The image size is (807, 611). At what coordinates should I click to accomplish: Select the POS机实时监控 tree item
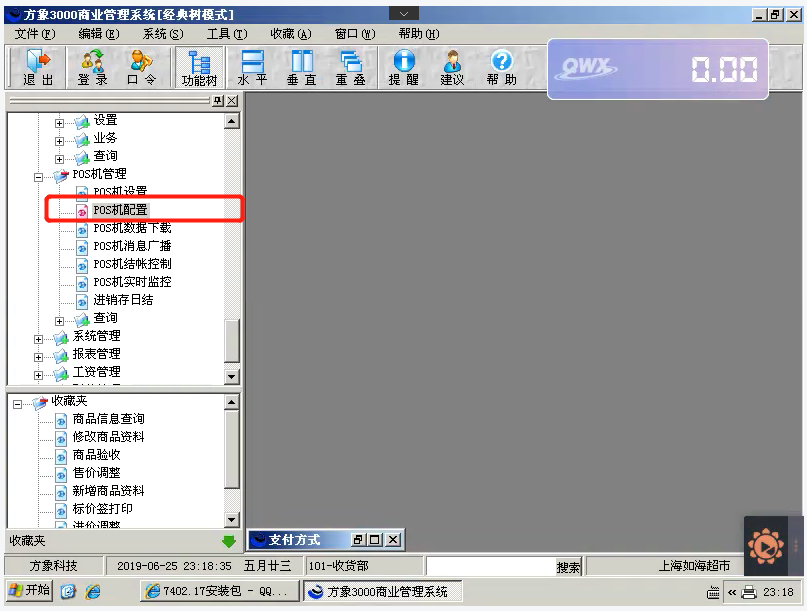pyautogui.click(x=132, y=282)
